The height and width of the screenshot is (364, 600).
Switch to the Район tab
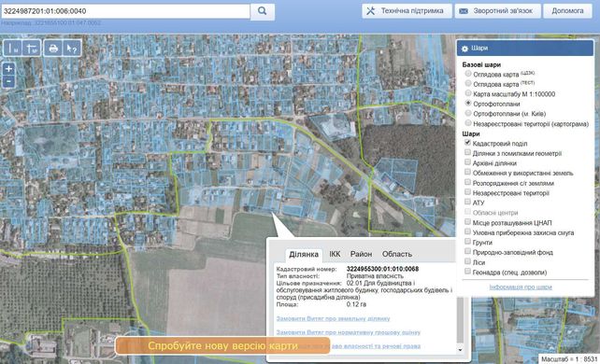pos(361,254)
